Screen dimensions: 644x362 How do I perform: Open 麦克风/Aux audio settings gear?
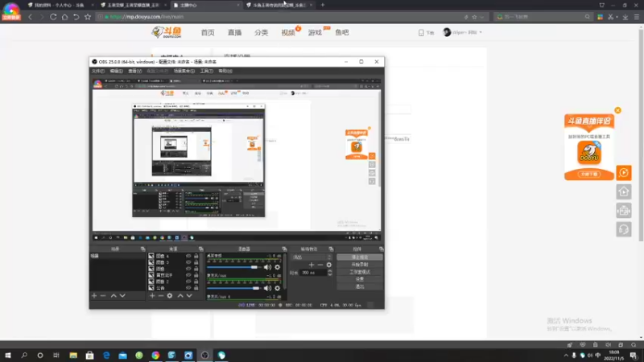point(277,288)
